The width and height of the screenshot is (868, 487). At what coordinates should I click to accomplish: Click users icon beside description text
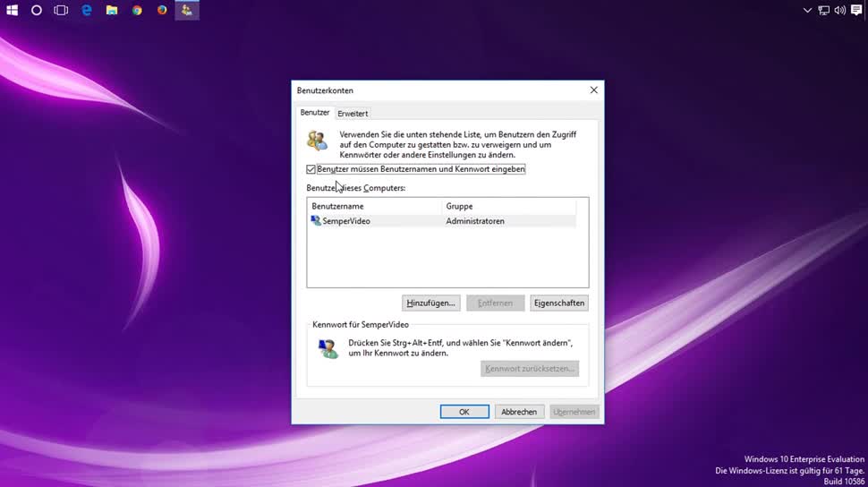pyautogui.click(x=318, y=141)
